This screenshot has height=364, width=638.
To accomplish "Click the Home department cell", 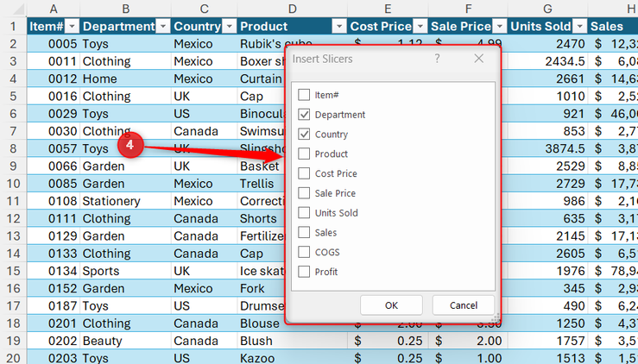I will [125, 78].
